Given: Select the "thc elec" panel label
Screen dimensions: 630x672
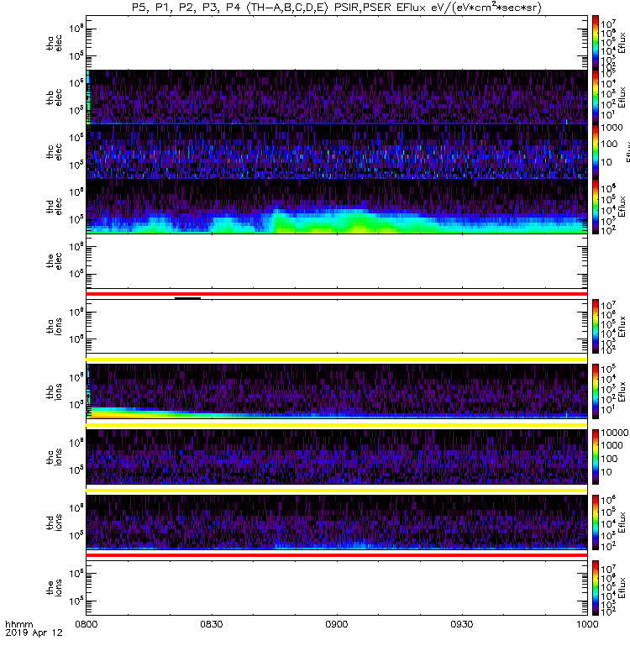Looking at the screenshot, I should click(x=55, y=152).
